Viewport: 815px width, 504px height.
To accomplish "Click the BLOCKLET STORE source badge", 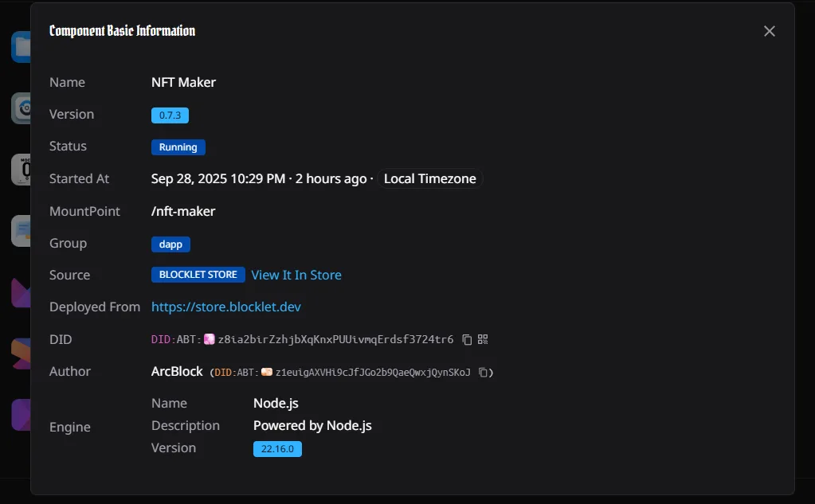I will click(x=198, y=275).
